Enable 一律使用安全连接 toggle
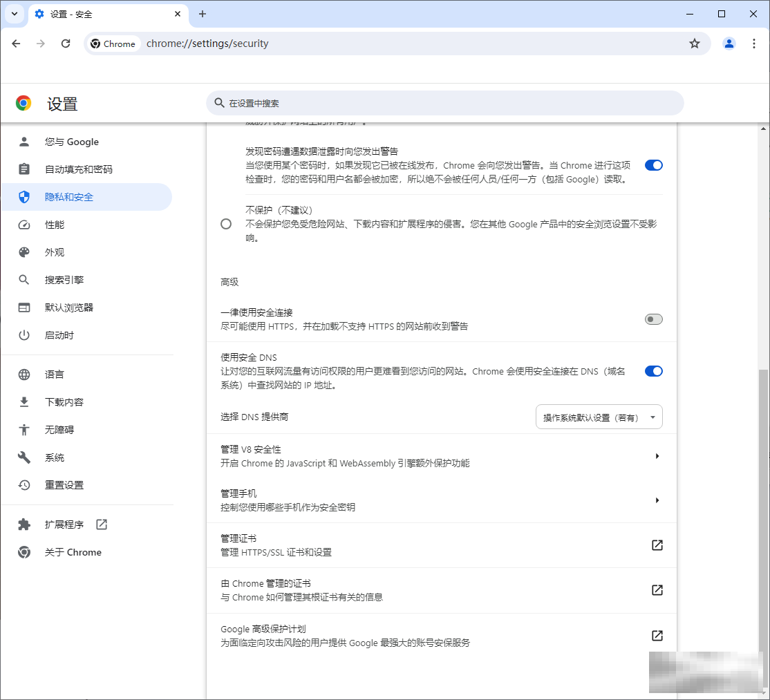This screenshot has width=770, height=700. point(654,319)
